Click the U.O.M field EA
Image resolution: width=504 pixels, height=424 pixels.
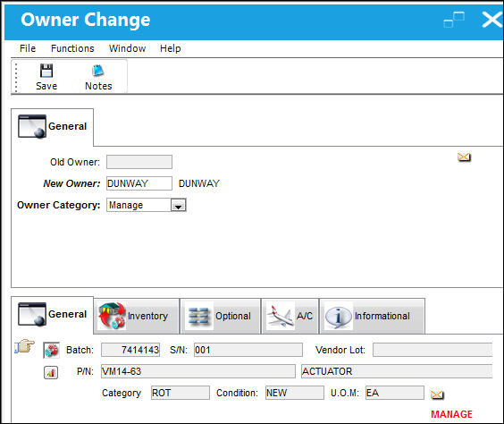[x=395, y=393]
